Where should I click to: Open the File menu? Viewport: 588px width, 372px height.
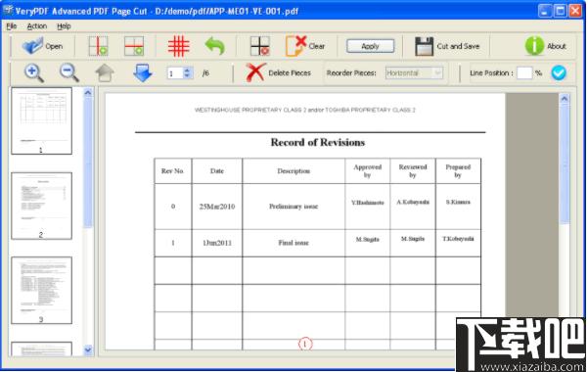(x=12, y=26)
